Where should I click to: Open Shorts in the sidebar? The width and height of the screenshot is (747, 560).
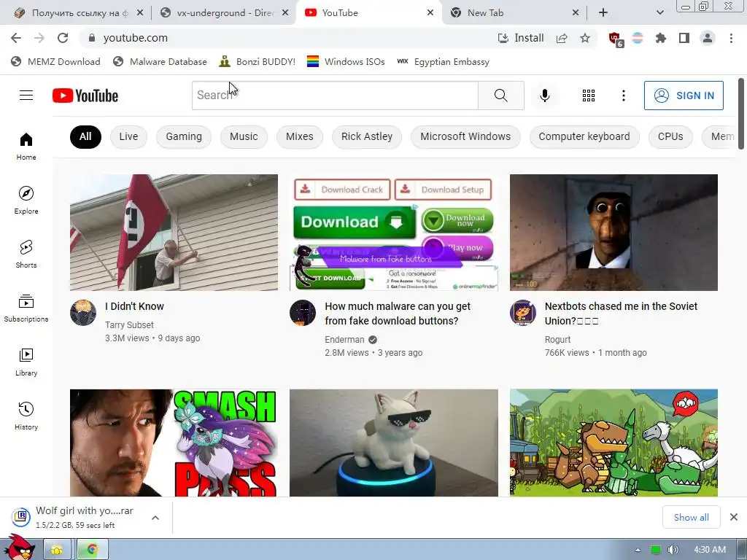point(26,254)
